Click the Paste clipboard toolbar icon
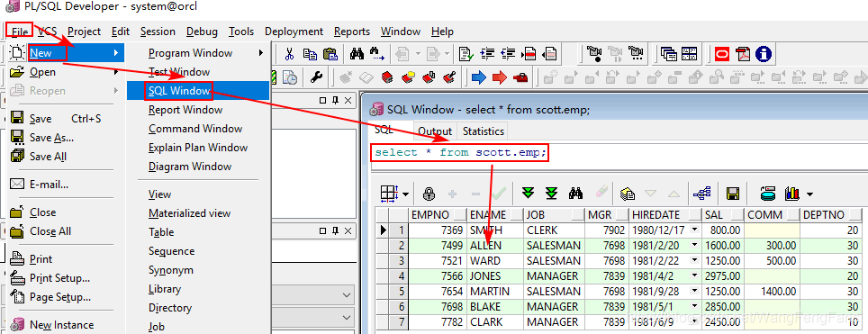The image size is (868, 334). pos(330,53)
